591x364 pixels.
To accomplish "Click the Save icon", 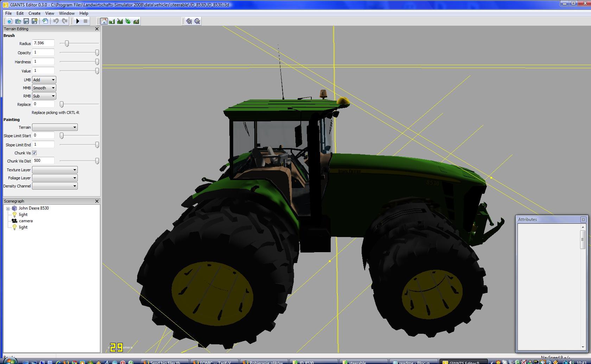I will click(26, 21).
